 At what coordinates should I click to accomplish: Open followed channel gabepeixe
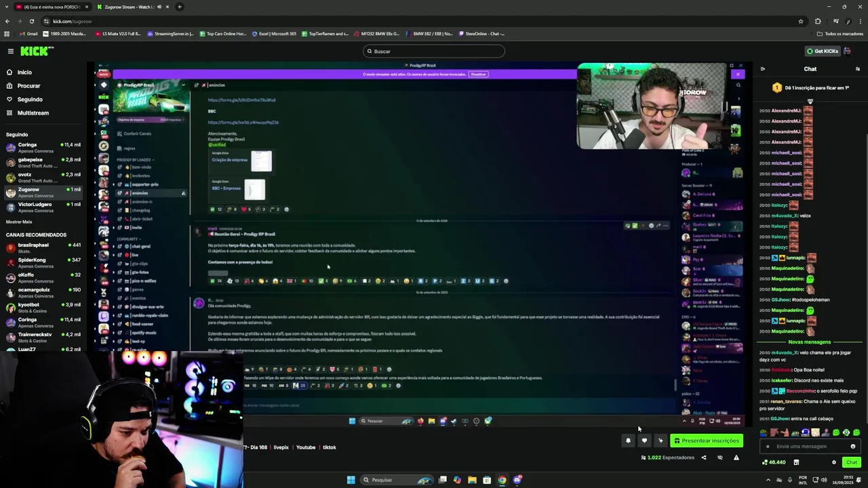pos(42,162)
